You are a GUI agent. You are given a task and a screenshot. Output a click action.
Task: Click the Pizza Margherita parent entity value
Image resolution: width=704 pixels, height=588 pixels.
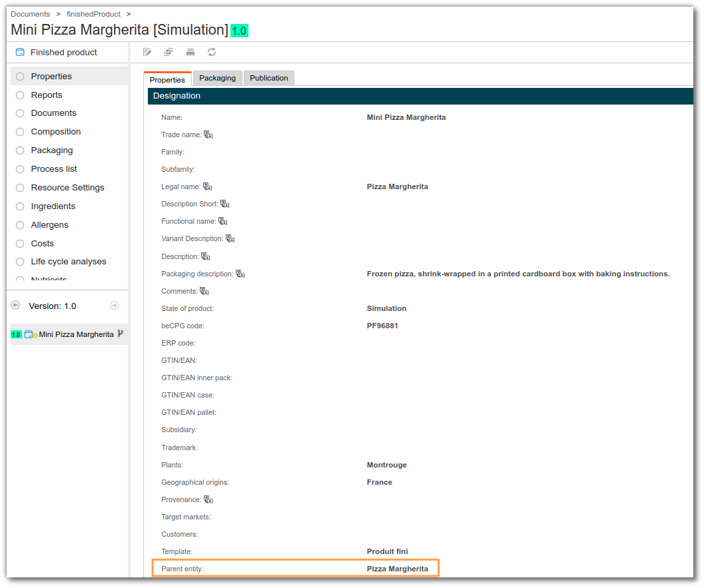tap(397, 569)
